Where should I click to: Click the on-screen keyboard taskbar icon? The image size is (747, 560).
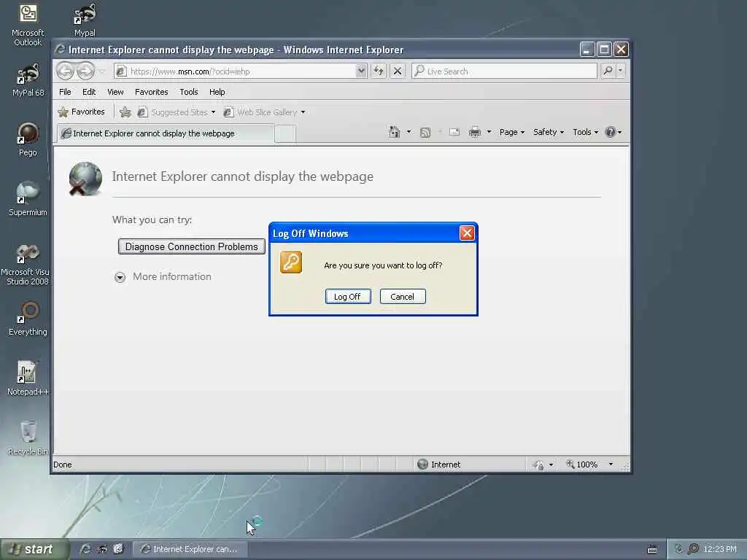pyautogui.click(x=652, y=550)
